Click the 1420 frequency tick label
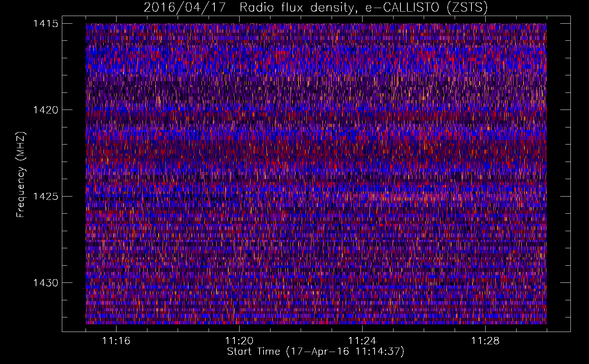589x364 pixels. [x=46, y=110]
